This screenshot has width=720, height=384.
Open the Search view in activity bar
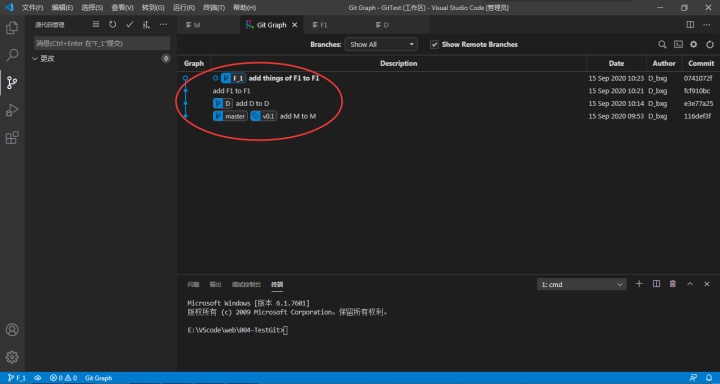(12, 56)
